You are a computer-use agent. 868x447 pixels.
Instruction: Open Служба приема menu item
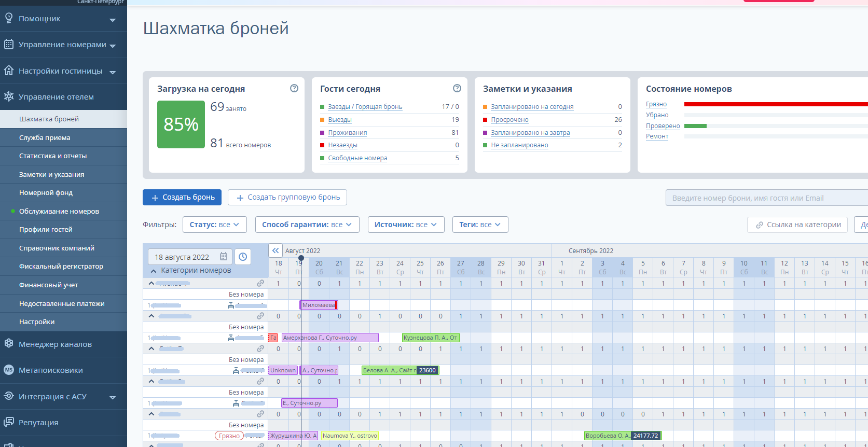click(63, 137)
